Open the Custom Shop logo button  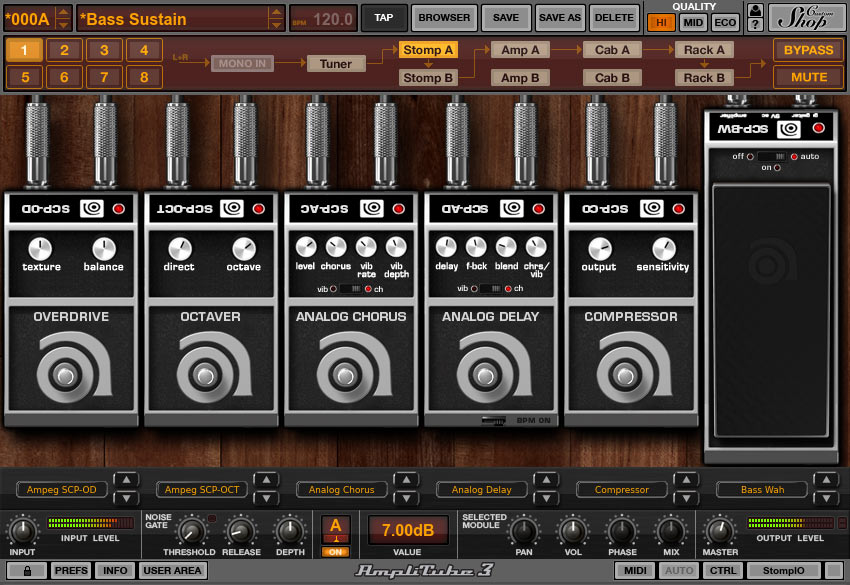point(805,17)
